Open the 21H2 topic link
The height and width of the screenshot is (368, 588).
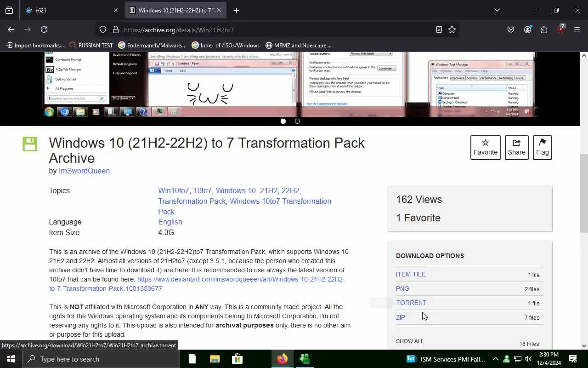coord(269,190)
